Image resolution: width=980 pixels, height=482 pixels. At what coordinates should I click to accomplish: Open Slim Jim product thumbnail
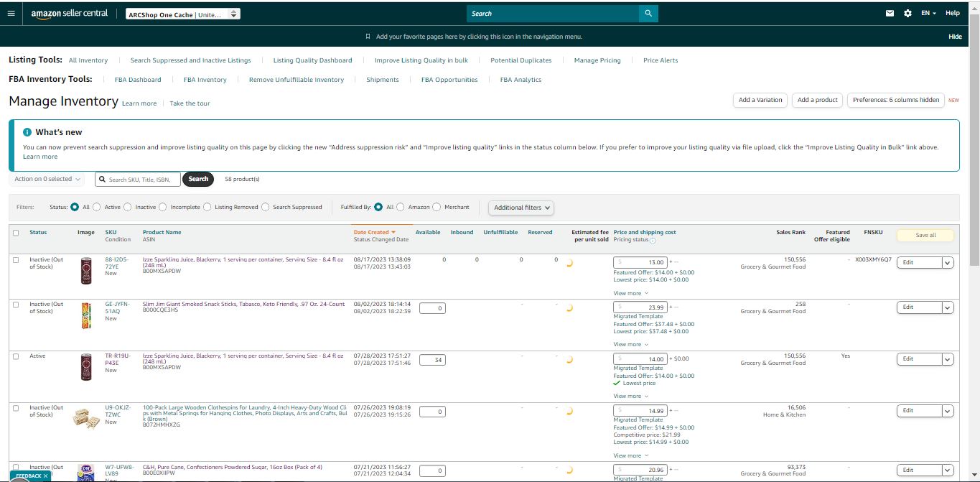click(86, 316)
